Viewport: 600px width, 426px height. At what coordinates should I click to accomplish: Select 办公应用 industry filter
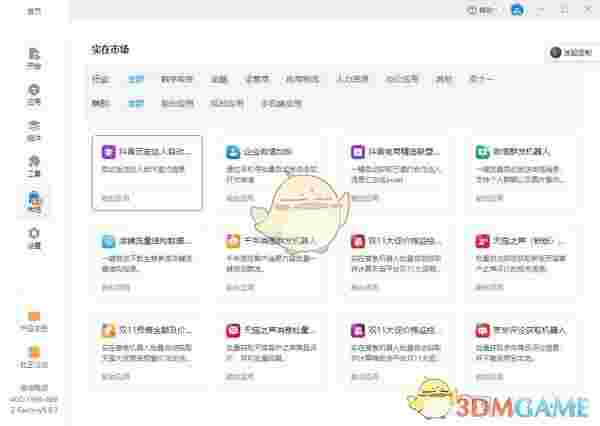click(402, 79)
